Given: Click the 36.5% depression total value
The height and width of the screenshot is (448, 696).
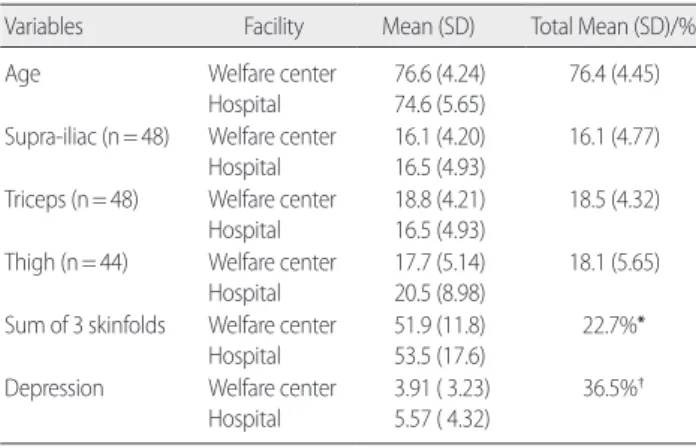Looking at the screenshot, I should tap(614, 388).
